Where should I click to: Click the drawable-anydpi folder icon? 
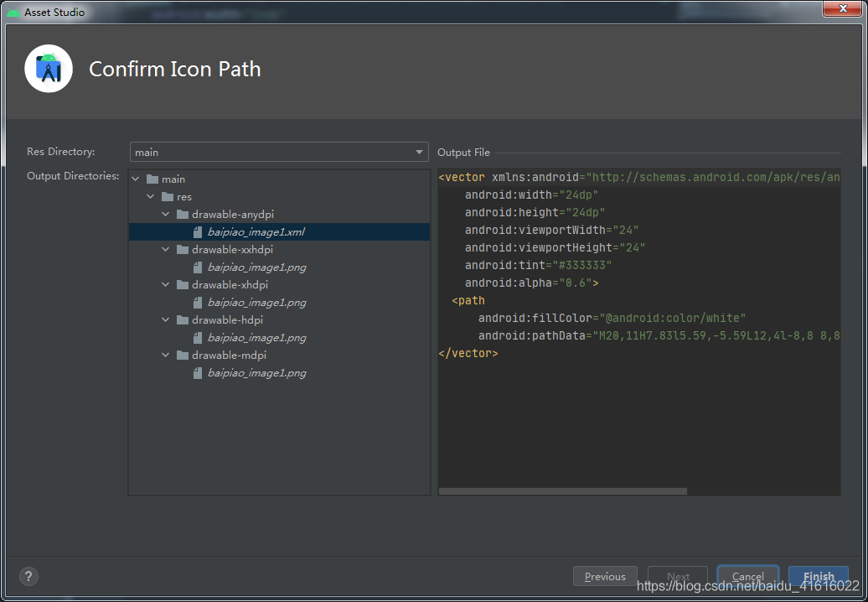click(183, 215)
